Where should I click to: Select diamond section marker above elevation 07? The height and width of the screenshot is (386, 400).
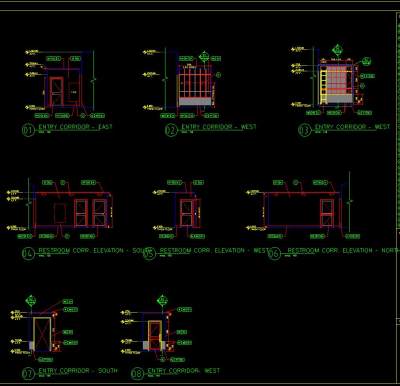pyautogui.click(x=31, y=301)
